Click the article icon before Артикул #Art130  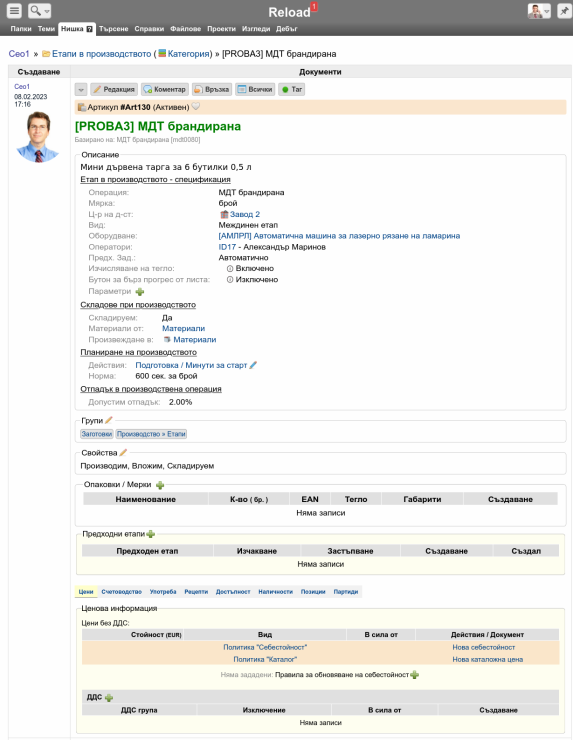point(82,107)
